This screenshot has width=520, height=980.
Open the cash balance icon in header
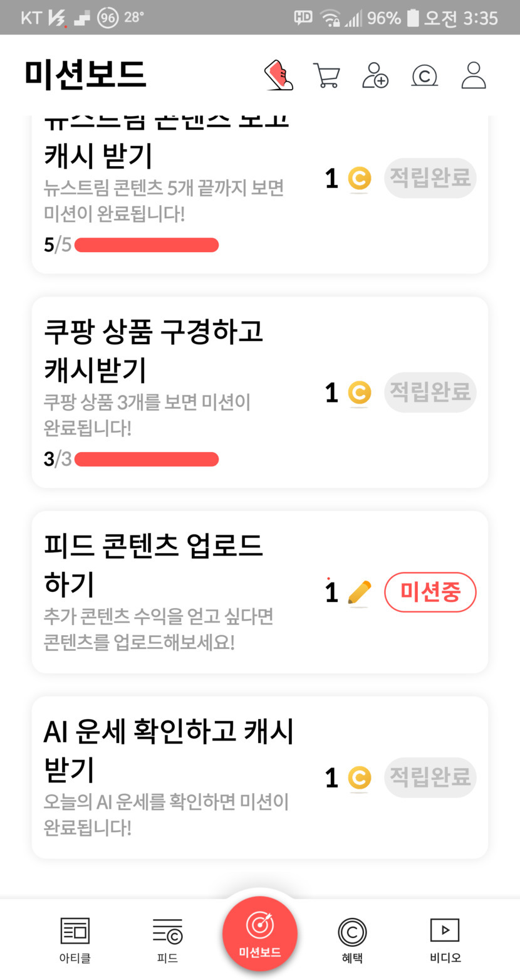coord(424,76)
